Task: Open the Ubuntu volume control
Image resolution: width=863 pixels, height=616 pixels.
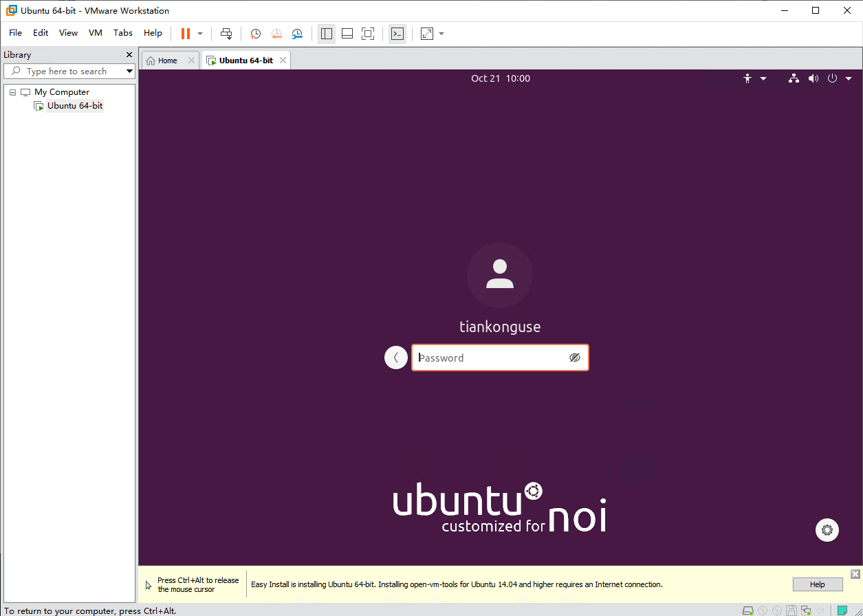Action: [813, 78]
